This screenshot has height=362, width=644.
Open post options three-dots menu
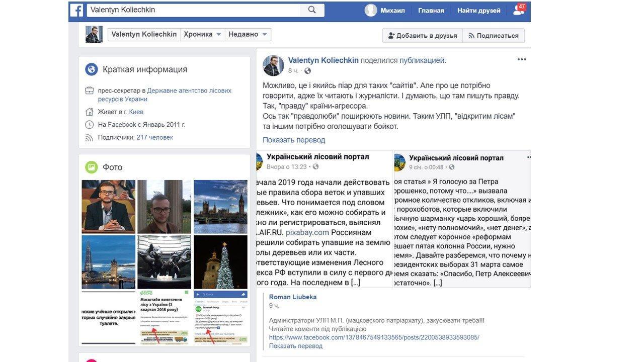point(522,59)
